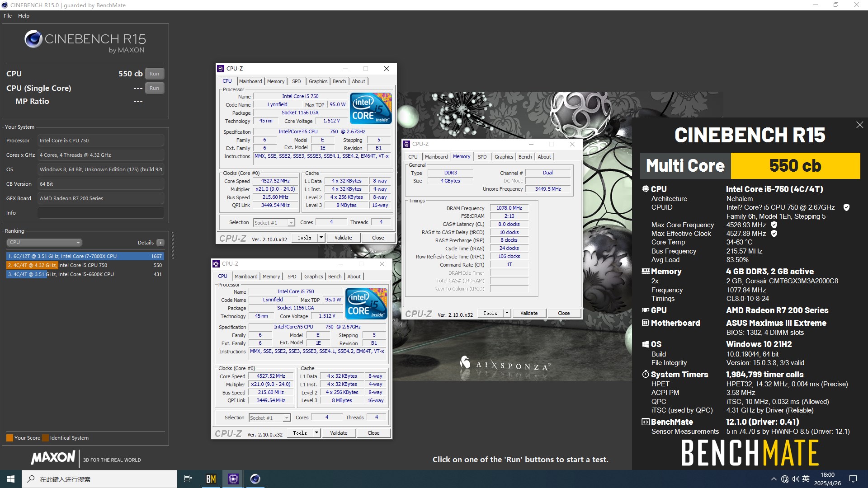Click the input language indicator 英

coord(806,479)
